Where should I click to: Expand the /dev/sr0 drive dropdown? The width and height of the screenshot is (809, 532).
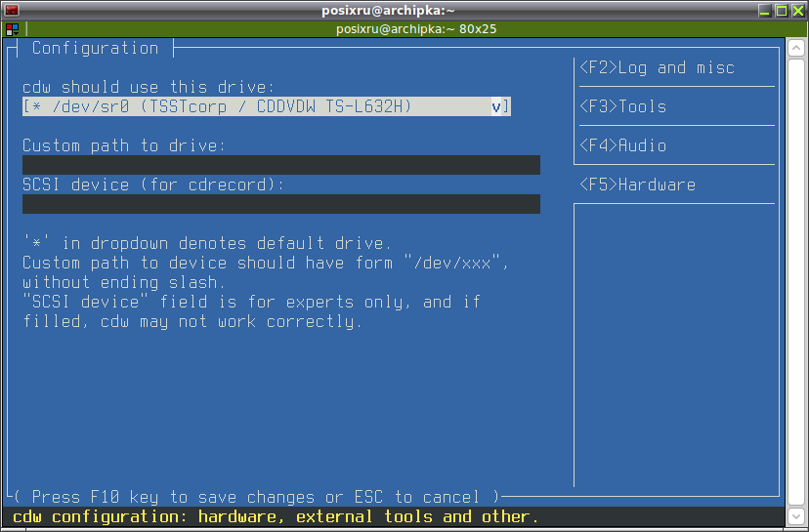267,106
